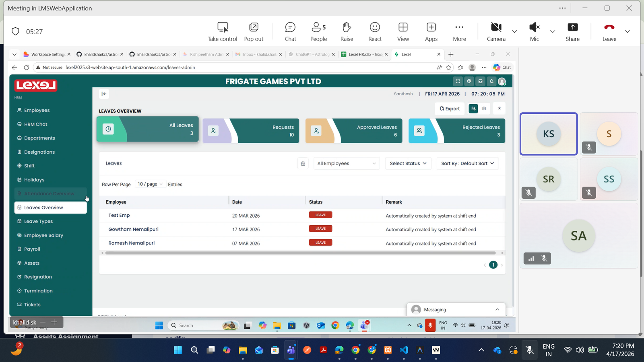Image resolution: width=644 pixels, height=362 pixels.
Task: Share your screen in the meeting
Action: (572, 31)
